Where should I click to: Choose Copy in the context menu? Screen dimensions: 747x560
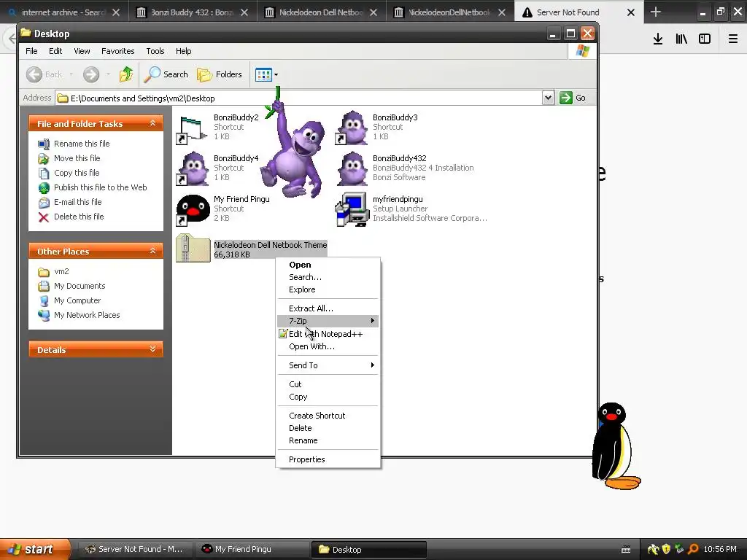(328, 397)
